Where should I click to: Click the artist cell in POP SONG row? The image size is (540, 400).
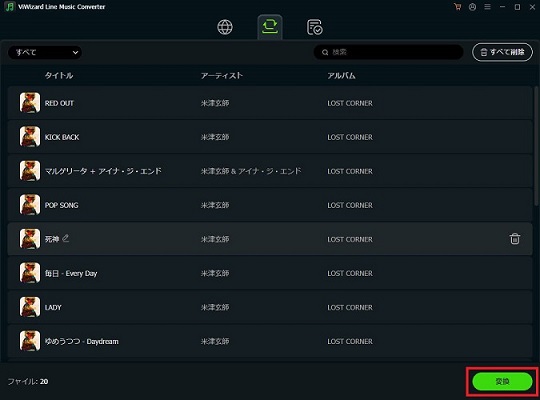(215, 205)
